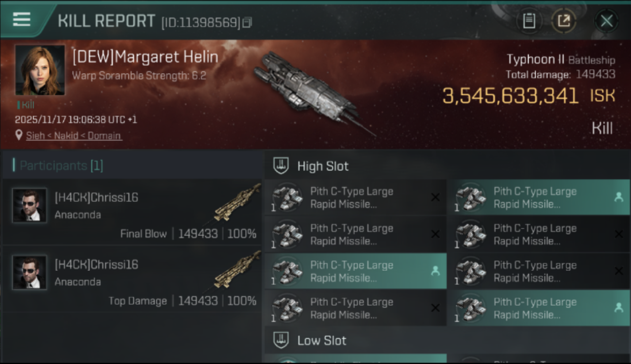Click the X mark on second left launcher

(435, 234)
